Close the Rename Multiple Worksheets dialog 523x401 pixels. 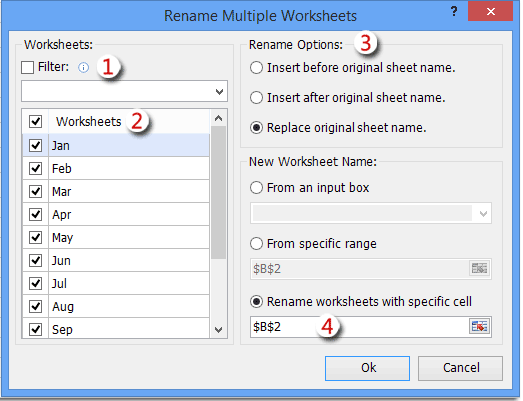(491, 12)
